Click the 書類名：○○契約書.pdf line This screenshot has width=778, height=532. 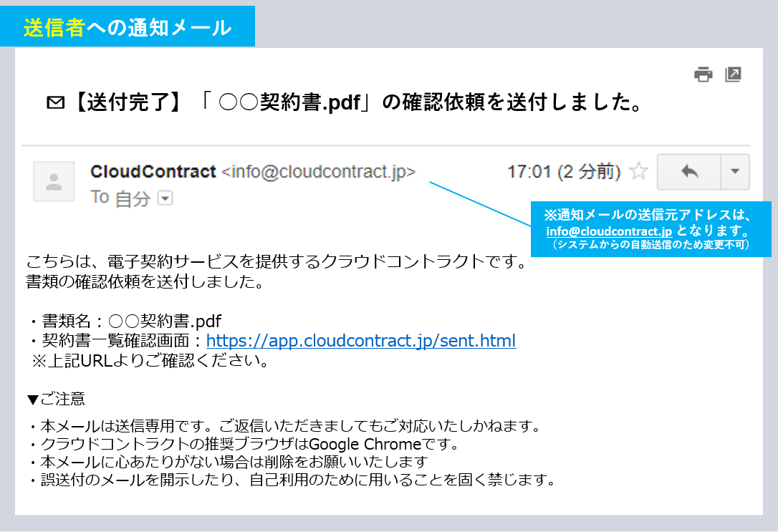click(126, 321)
